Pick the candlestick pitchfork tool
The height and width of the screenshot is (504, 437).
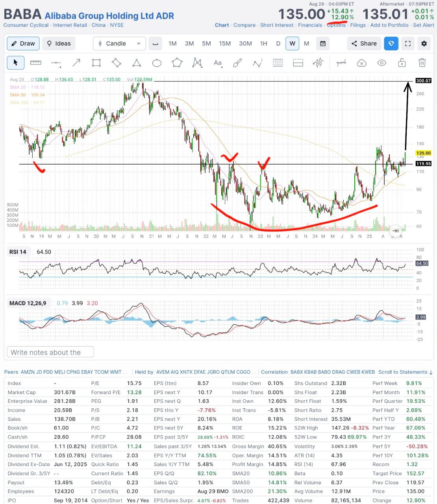[318, 63]
